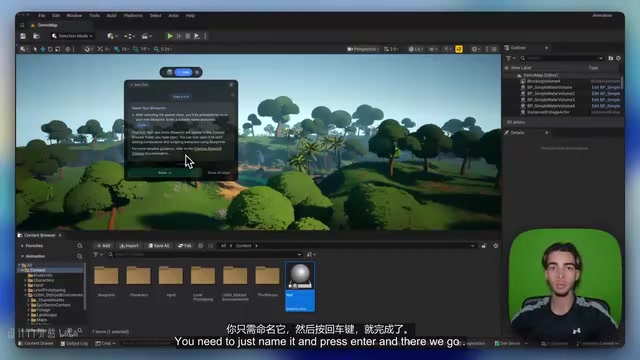Toggle grid location snapping icon
640x360 pixels.
pos(117,49)
